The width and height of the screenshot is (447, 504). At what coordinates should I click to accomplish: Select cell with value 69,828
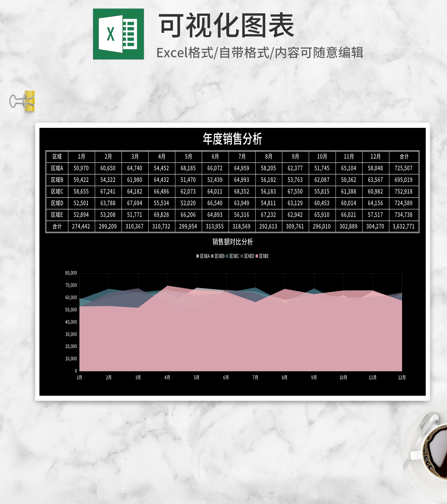coord(161,215)
